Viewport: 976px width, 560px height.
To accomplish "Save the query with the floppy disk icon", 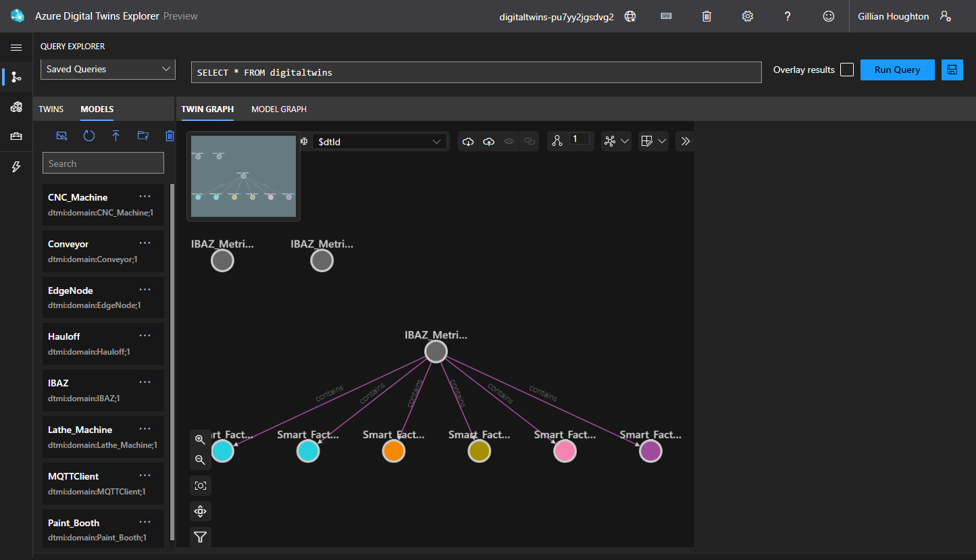I will 952,70.
